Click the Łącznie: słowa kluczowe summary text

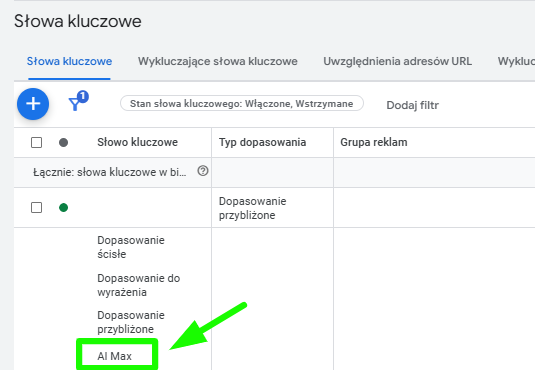pyautogui.click(x=110, y=172)
